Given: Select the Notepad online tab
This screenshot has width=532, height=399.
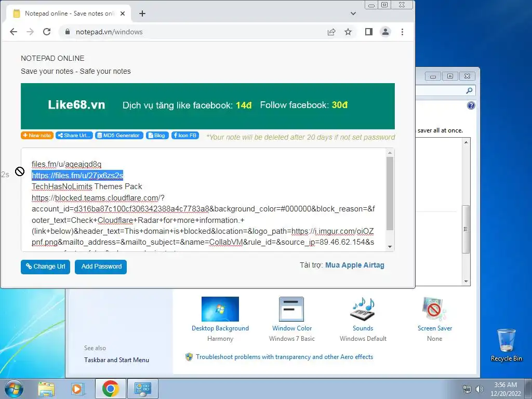Looking at the screenshot, I should pos(69,14).
